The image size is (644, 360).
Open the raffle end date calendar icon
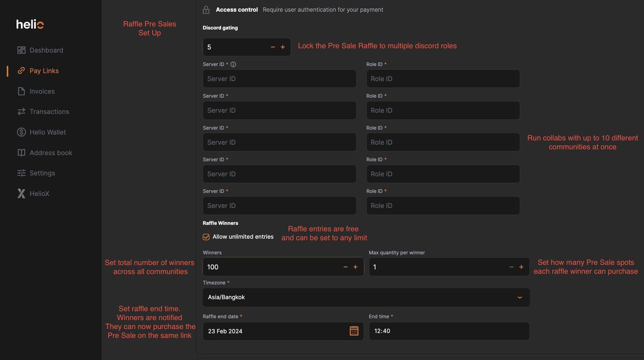pos(354,331)
